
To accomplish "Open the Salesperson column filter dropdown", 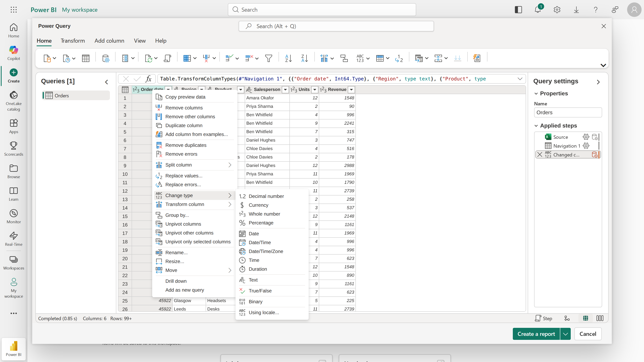I will [x=285, y=89].
